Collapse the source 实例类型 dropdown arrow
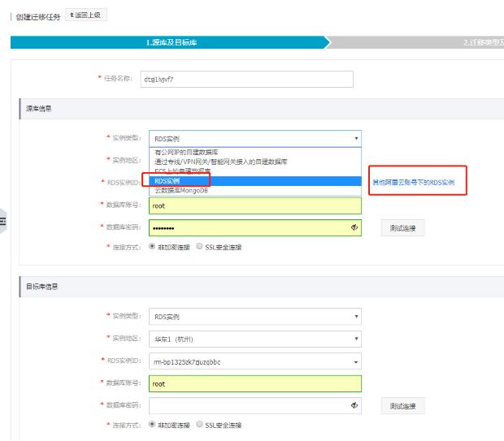 355,139
